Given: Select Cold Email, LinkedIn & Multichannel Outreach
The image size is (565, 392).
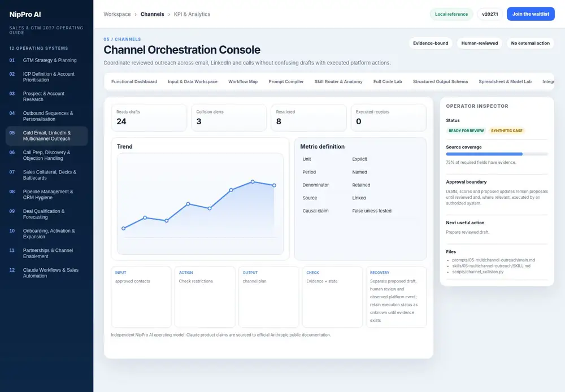Looking at the screenshot, I should (46, 136).
